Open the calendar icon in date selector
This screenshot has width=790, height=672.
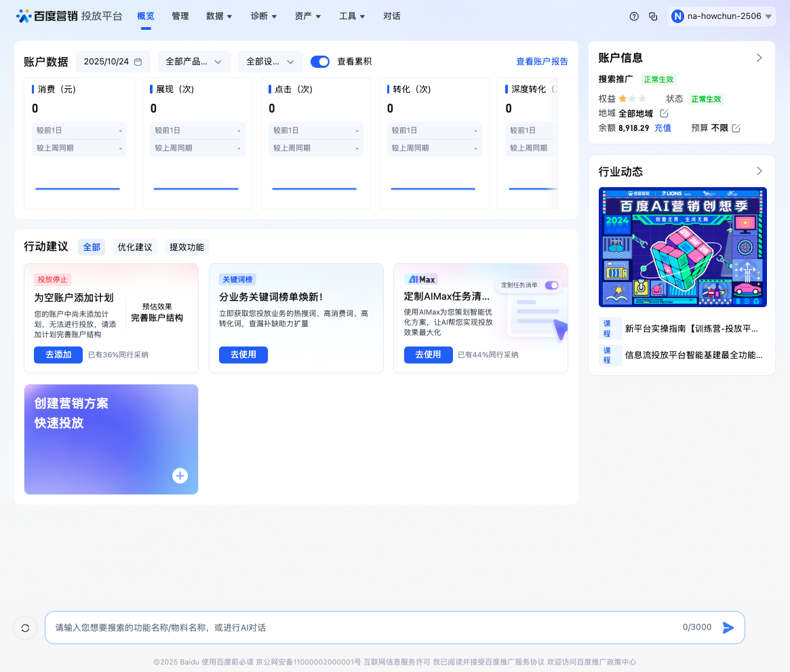click(138, 61)
